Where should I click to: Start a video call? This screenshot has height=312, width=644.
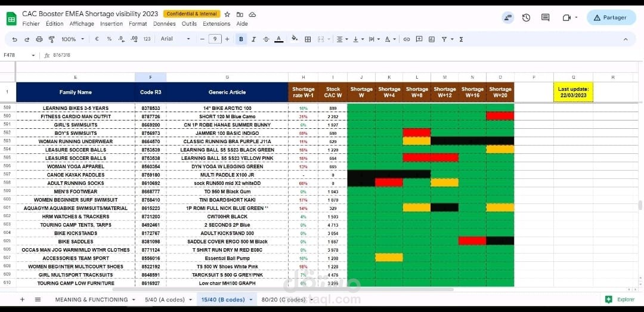(567, 17)
